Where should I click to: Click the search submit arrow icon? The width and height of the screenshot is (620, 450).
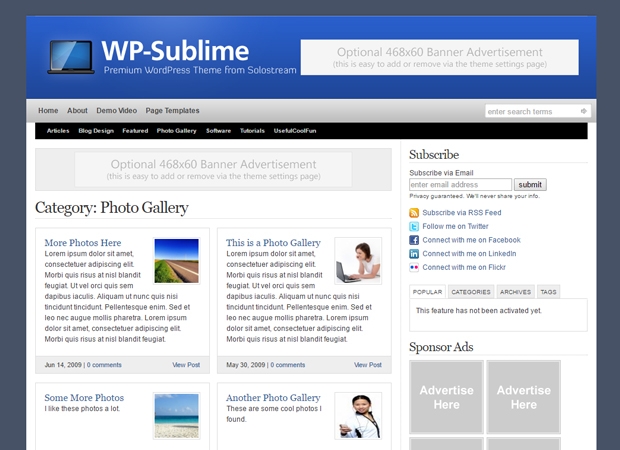(584, 111)
